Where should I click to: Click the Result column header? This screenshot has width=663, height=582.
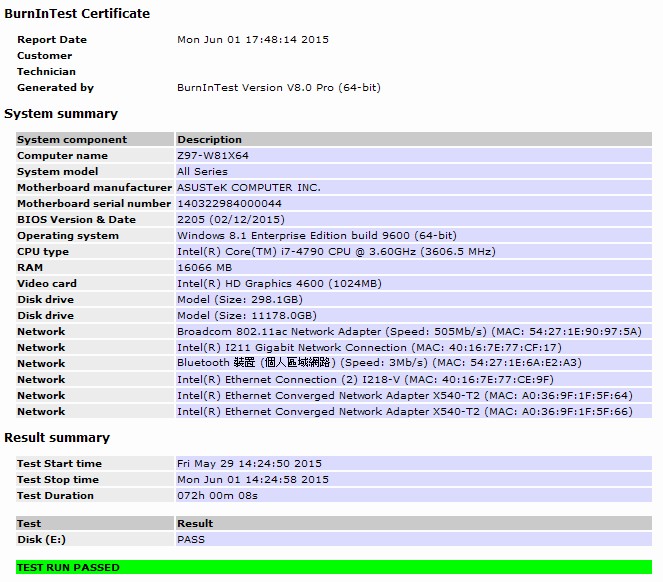tap(414, 524)
